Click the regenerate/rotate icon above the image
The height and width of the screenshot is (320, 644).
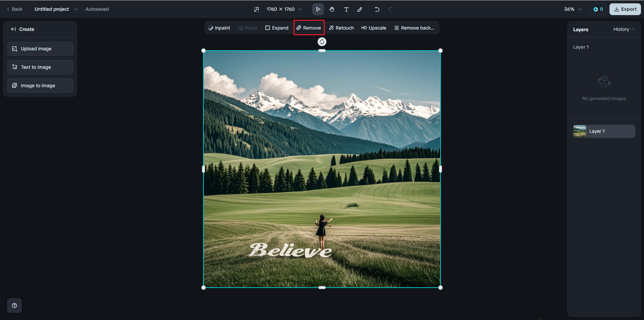(x=322, y=42)
